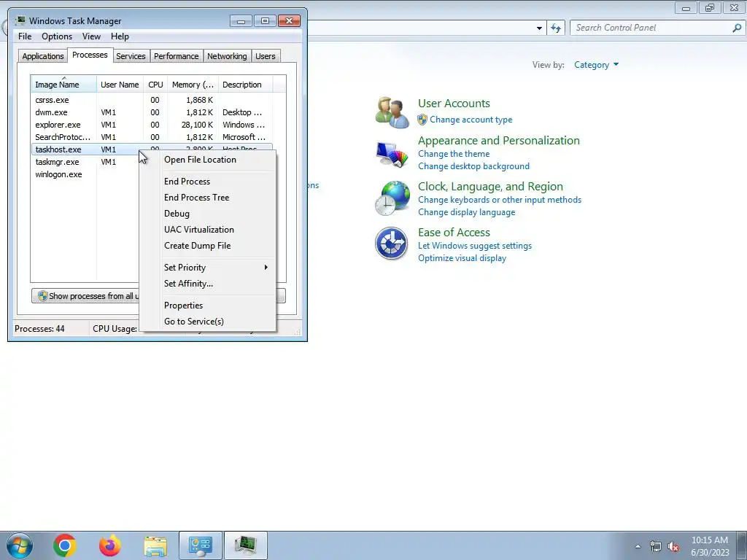
Task: Switch to the Networking tab
Action: [x=227, y=56]
